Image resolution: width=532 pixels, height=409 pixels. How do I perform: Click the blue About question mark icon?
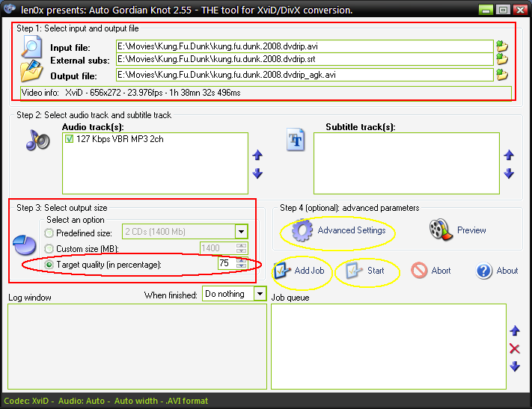point(484,271)
